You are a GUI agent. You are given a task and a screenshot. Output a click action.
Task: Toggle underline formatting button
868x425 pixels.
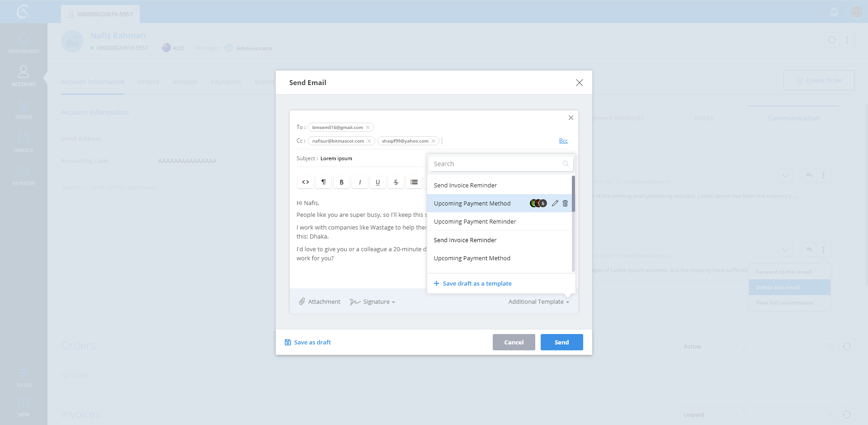pos(377,182)
